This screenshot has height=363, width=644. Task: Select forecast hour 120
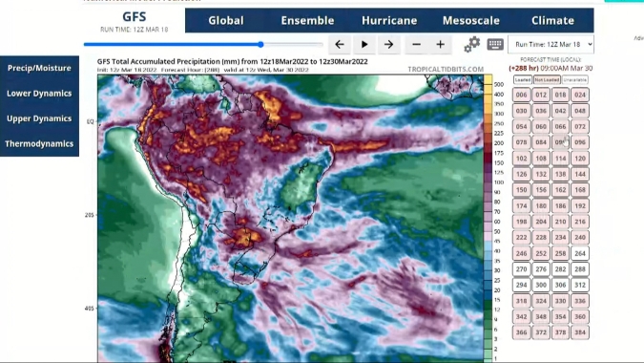[x=580, y=159]
